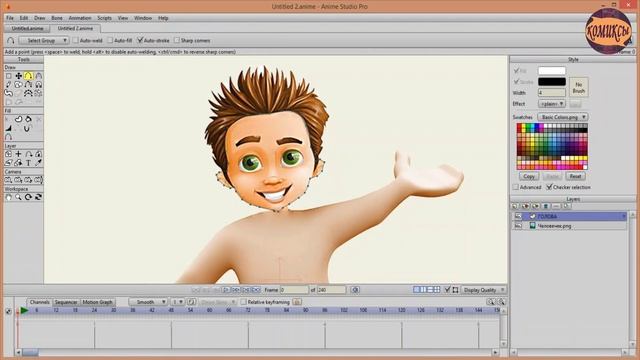Click the stroke Width input field
640x360 pixels.
(551, 93)
